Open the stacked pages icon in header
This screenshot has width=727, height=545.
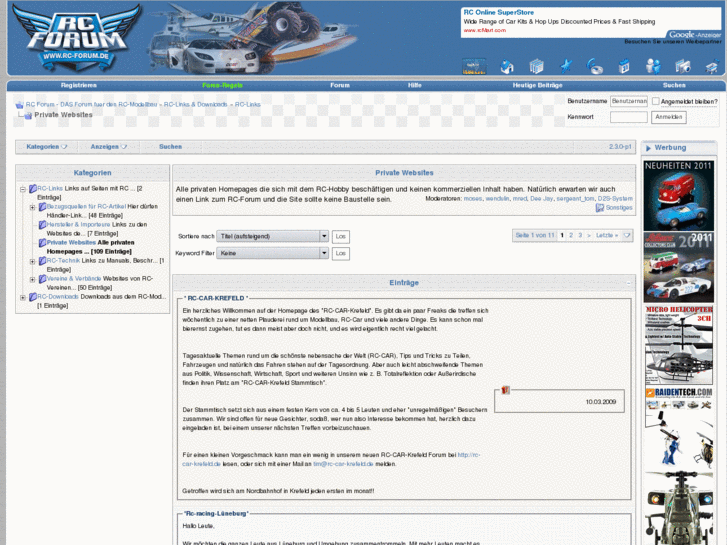click(536, 67)
